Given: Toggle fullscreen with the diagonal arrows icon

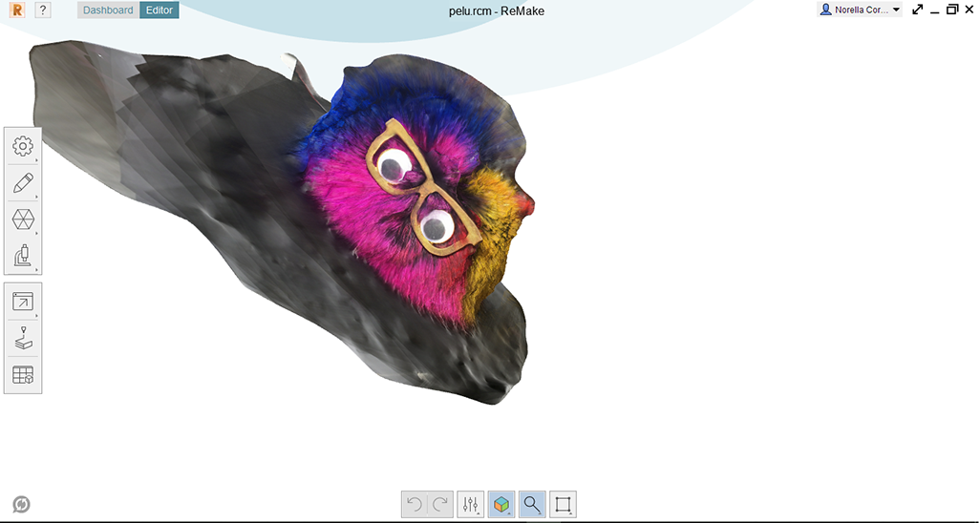Looking at the screenshot, I should tap(918, 10).
